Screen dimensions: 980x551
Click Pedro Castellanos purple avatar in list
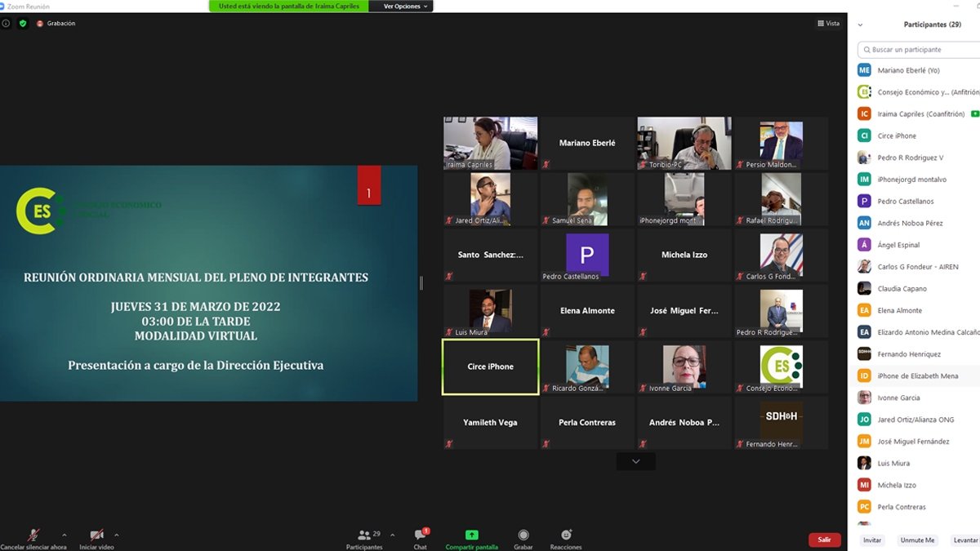[x=864, y=201]
